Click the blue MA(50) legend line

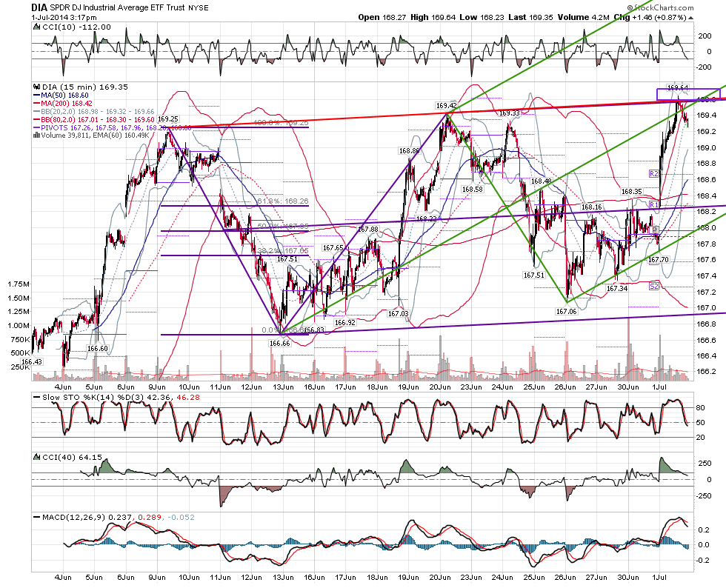click(x=37, y=96)
